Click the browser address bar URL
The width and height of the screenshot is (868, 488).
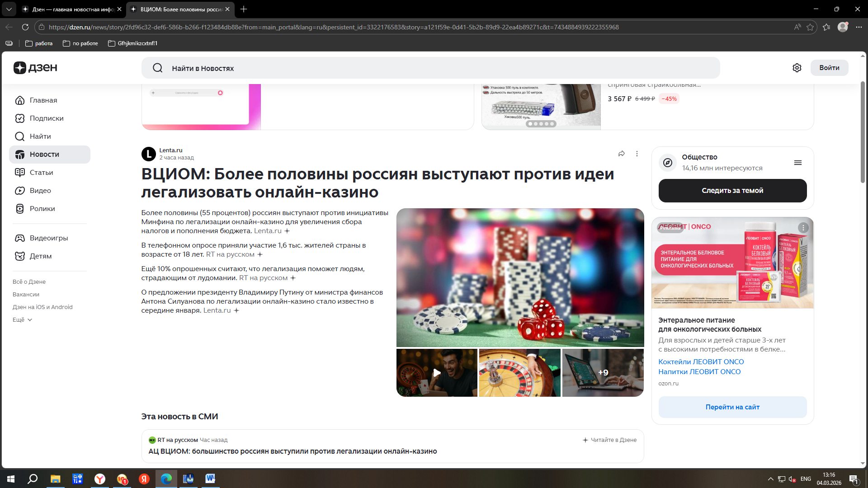click(x=334, y=27)
